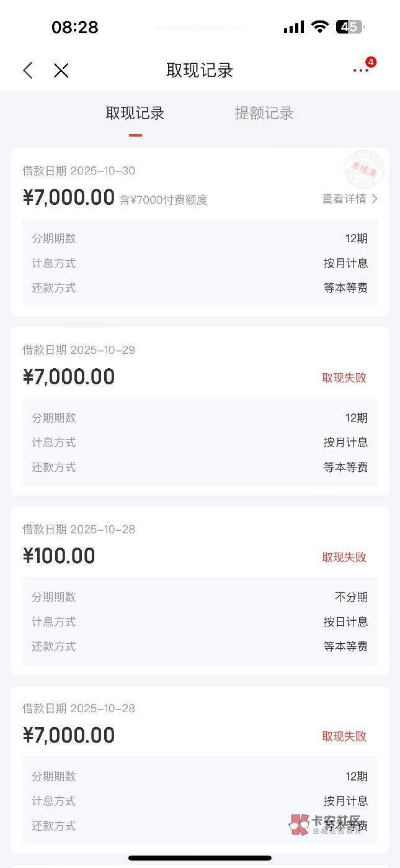The height and width of the screenshot is (868, 400).
Task: Select the 取现记录 tab
Action: pyautogui.click(x=135, y=113)
